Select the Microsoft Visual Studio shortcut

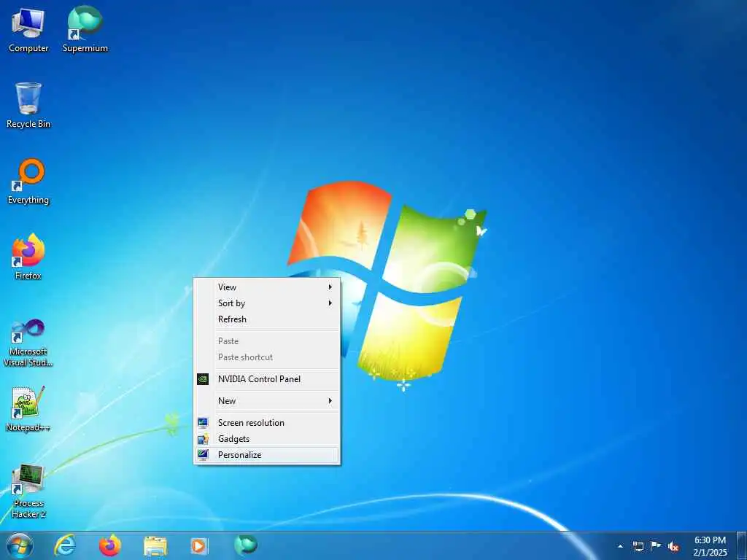(28, 343)
